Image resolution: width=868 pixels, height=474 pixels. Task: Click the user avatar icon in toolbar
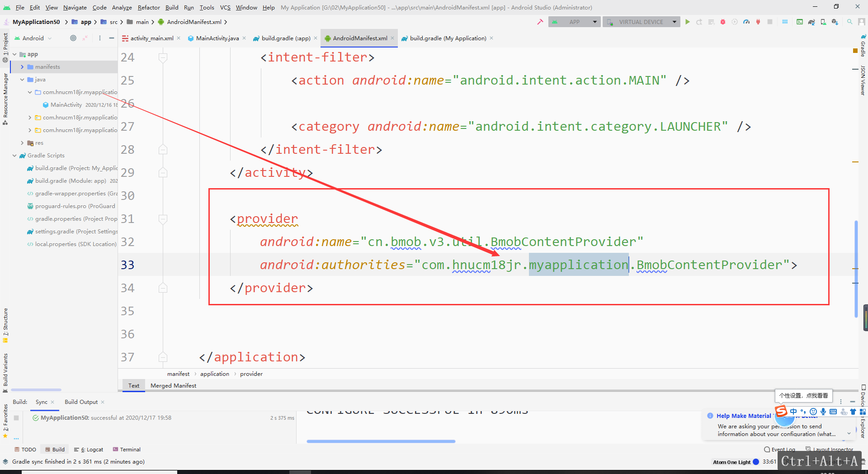862,22
